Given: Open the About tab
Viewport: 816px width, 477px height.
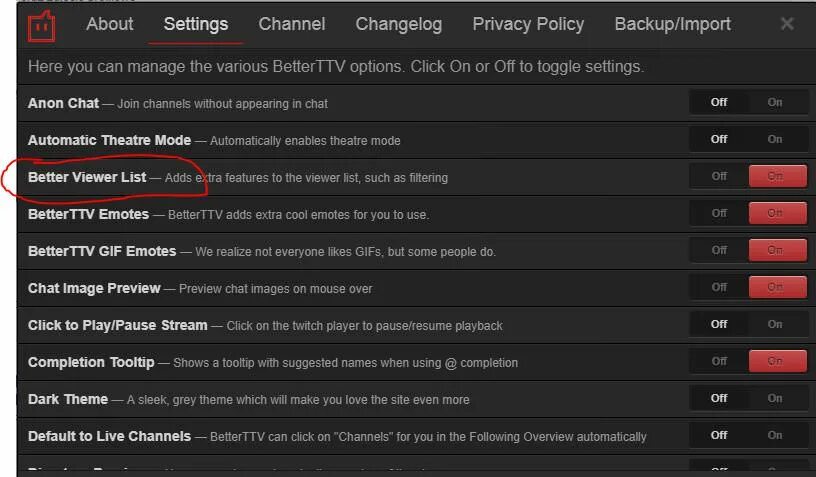Looking at the screenshot, I should [x=110, y=24].
